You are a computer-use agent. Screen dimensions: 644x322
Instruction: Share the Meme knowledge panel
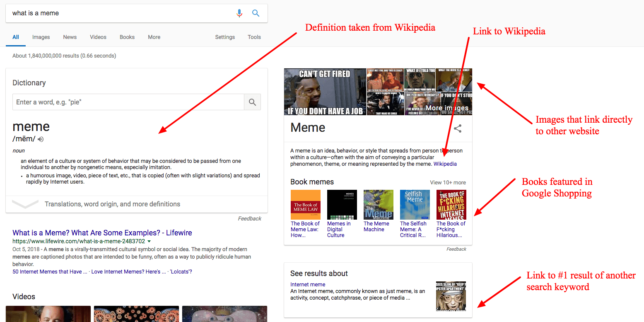458,128
